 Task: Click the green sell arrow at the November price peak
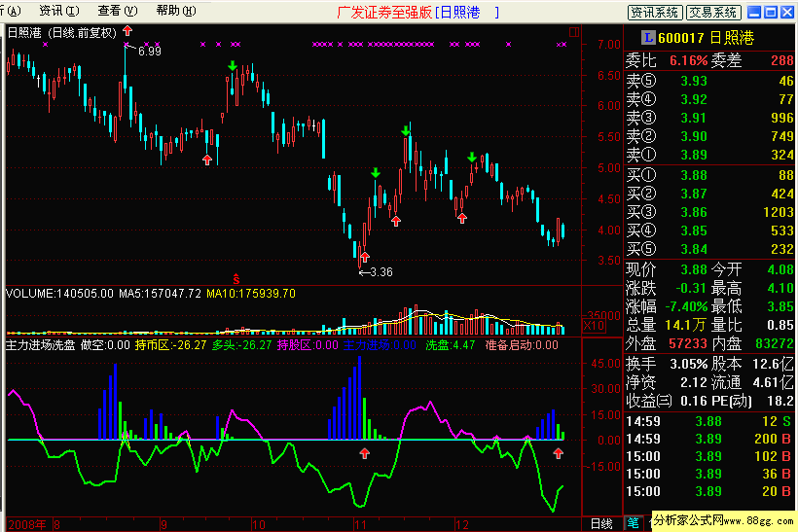click(406, 131)
